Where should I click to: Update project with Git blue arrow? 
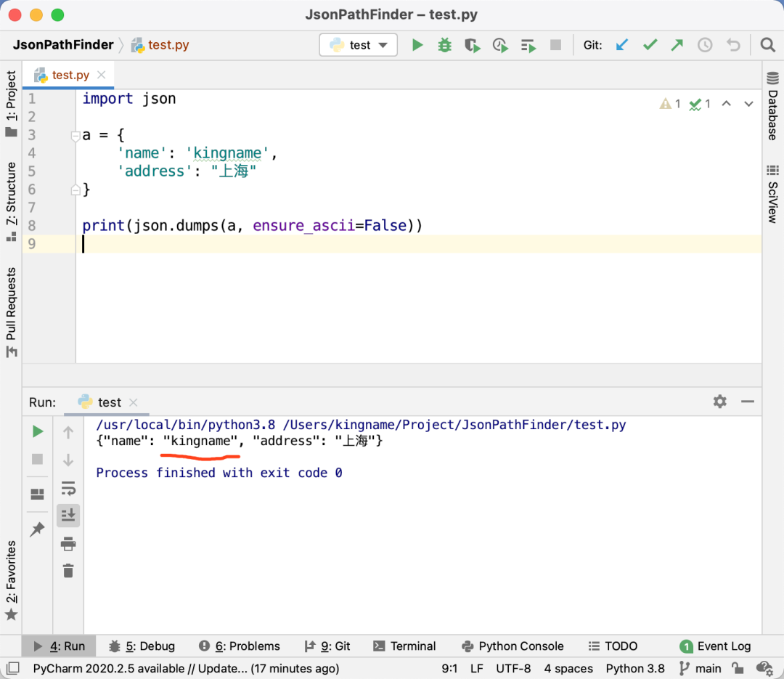tap(621, 45)
